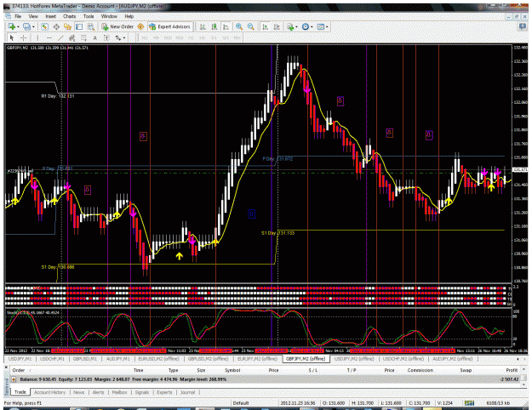Open the Mailbox terminal tab
This screenshot has height=410, width=532.
[x=119, y=392]
